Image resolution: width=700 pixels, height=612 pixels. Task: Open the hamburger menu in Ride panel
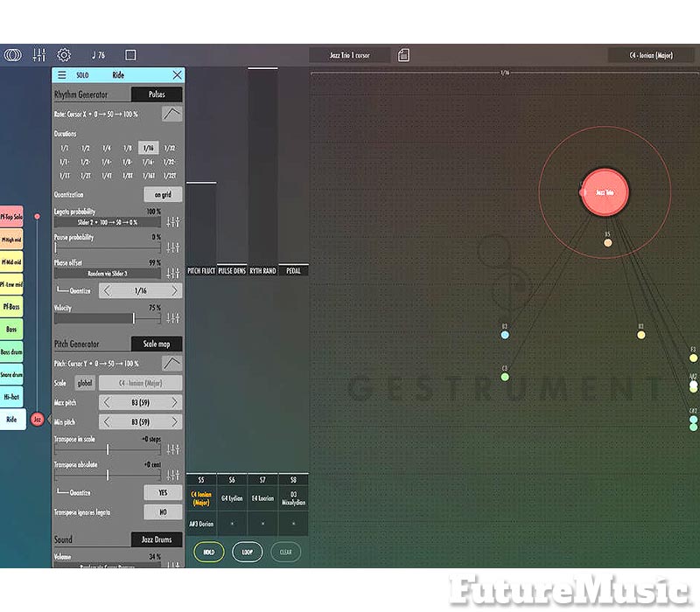[x=62, y=75]
